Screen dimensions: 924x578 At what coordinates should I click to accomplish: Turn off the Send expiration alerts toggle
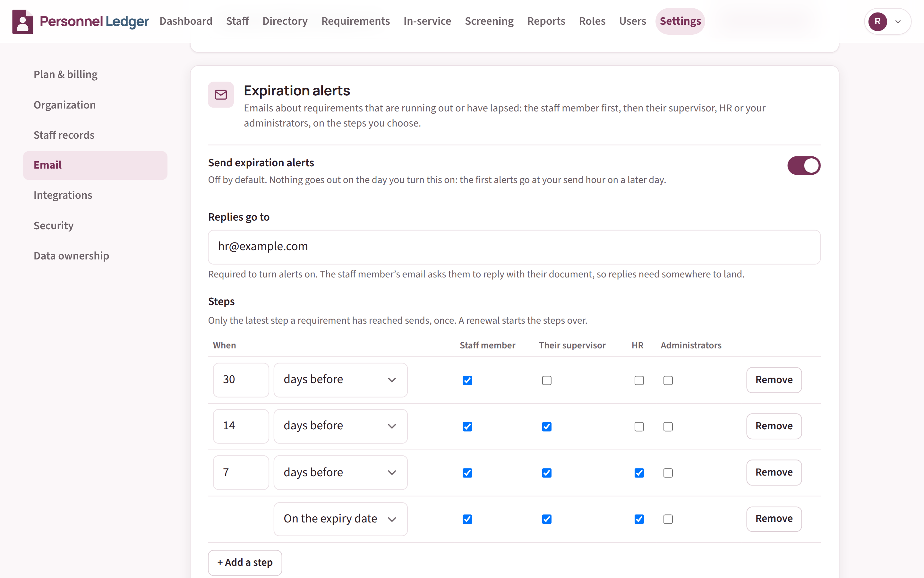click(804, 165)
